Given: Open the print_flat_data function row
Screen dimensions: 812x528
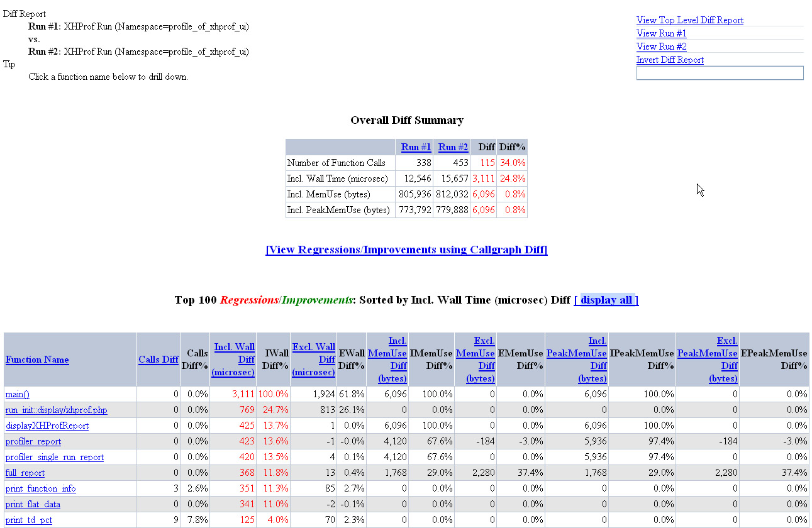Looking at the screenshot, I should 33,504.
